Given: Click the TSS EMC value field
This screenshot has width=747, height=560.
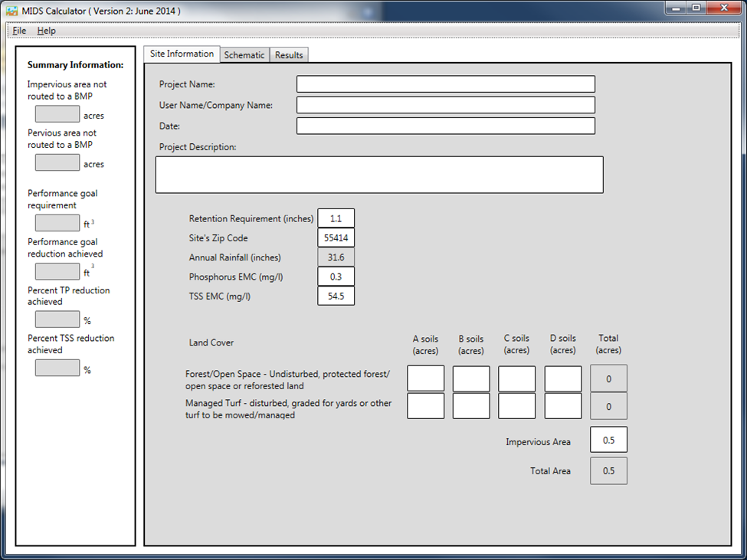Looking at the screenshot, I should (x=336, y=296).
